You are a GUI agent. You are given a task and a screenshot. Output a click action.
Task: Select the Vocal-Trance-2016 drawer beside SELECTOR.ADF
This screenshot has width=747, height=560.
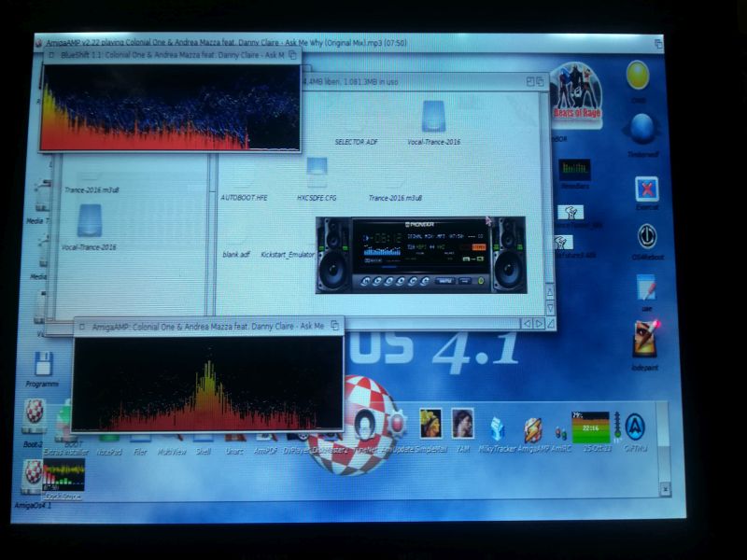tap(433, 116)
